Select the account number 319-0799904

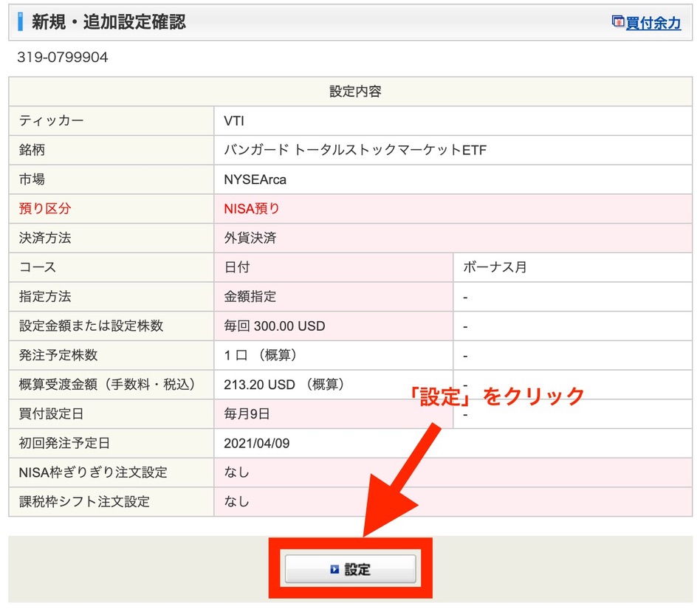coord(63,57)
